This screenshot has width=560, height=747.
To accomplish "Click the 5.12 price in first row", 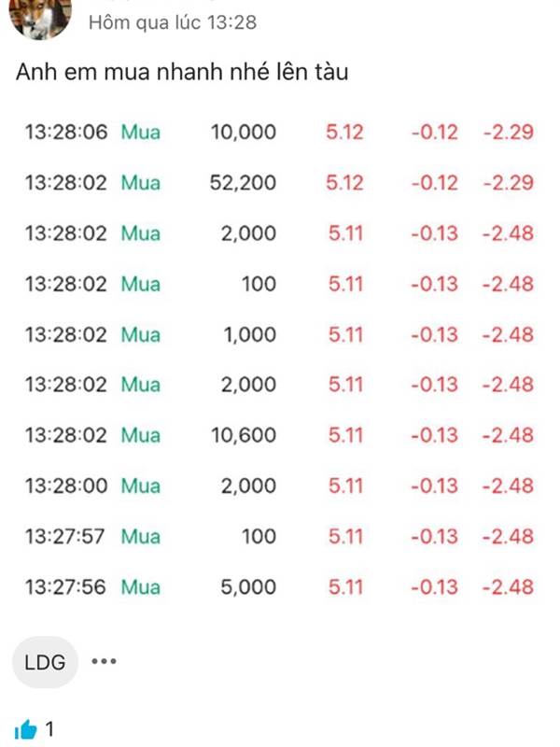I will click(344, 132).
